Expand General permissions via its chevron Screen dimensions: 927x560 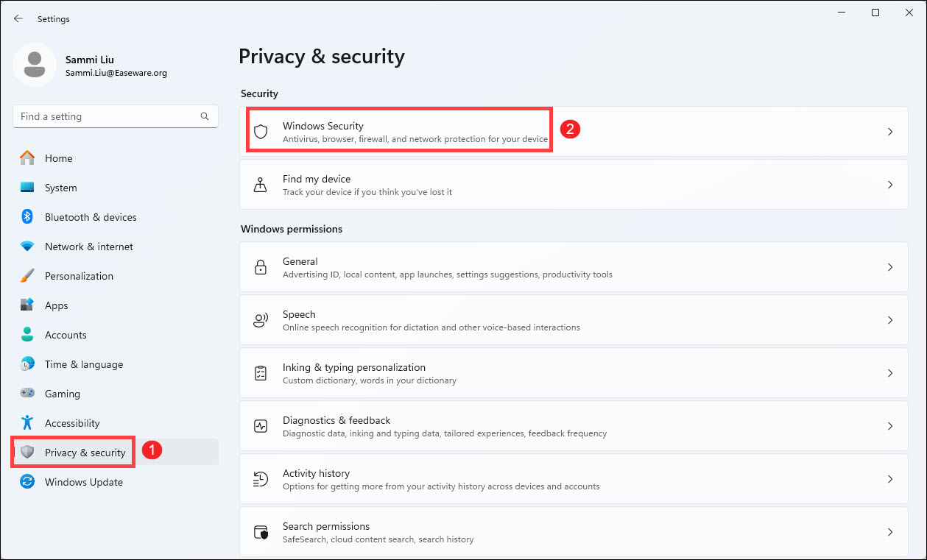(889, 267)
